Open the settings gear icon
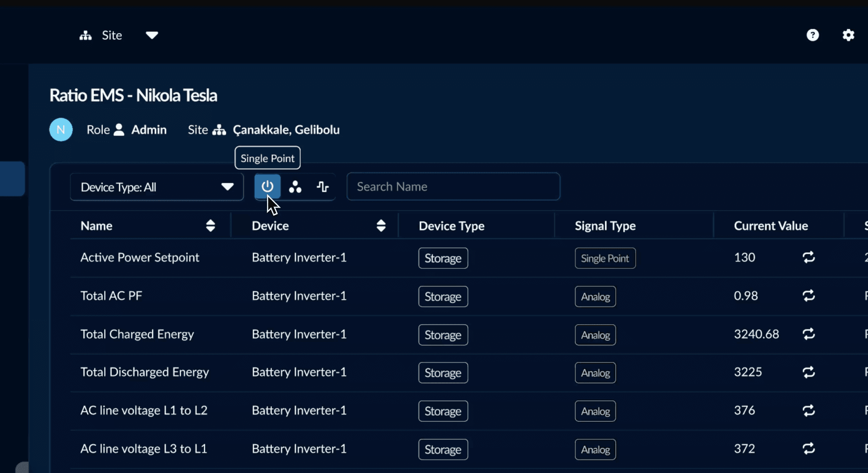Image resolution: width=868 pixels, height=473 pixels. click(848, 35)
